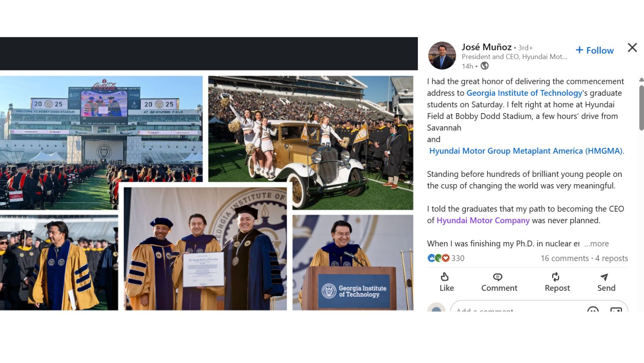Open the reaction icons beside 330
Image resolution: width=644 pixels, height=363 pixels.
(x=438, y=258)
